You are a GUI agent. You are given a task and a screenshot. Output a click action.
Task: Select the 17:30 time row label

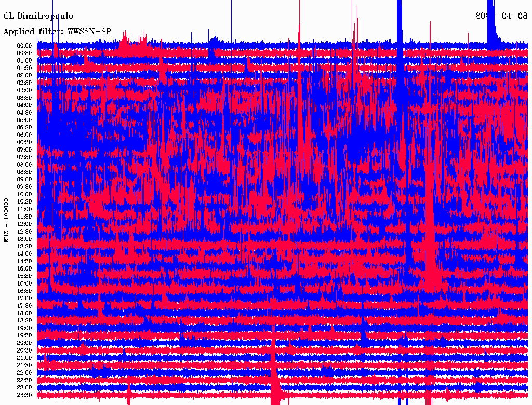pos(24,306)
